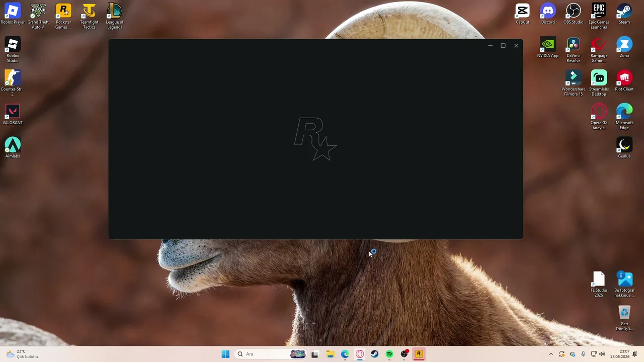644x362 pixels.
Task: Open Task View from the taskbar
Action: coord(315,354)
